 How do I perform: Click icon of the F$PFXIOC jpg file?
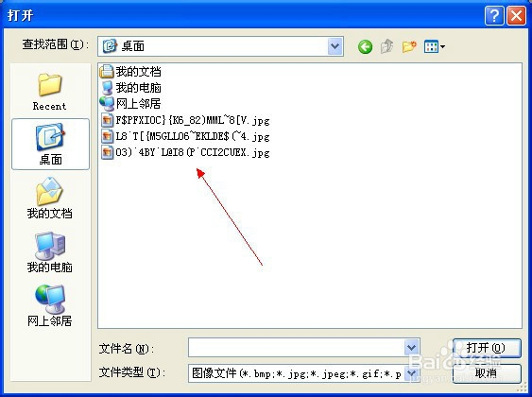tap(107, 120)
